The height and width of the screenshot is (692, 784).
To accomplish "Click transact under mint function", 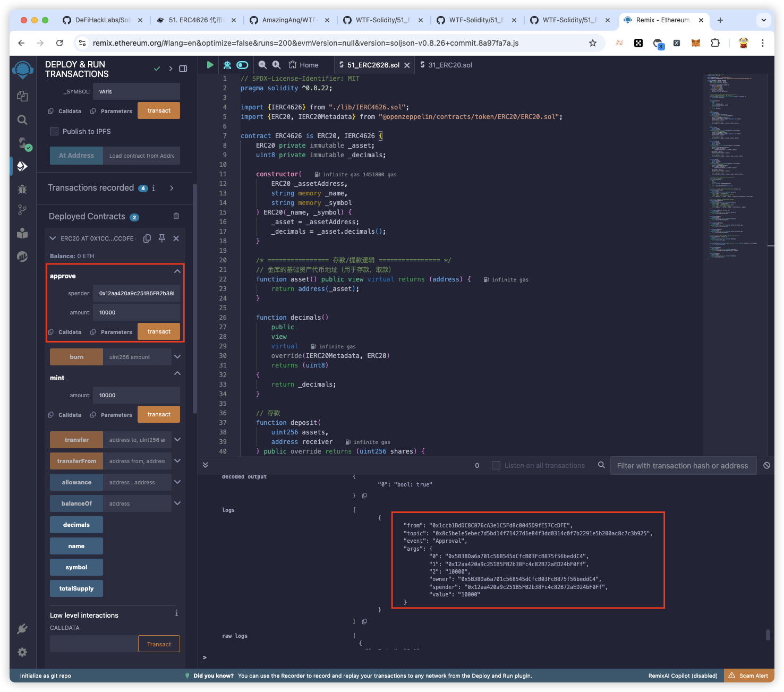I will [x=159, y=414].
